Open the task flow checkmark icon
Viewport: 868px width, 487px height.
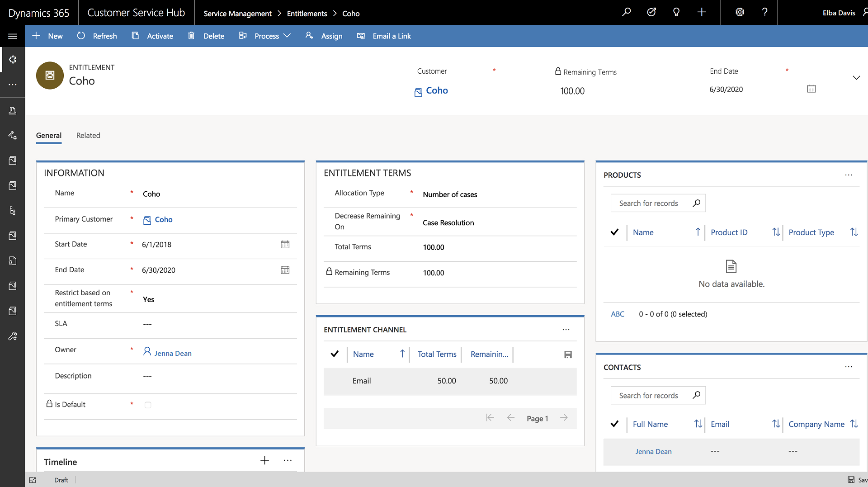(x=651, y=12)
